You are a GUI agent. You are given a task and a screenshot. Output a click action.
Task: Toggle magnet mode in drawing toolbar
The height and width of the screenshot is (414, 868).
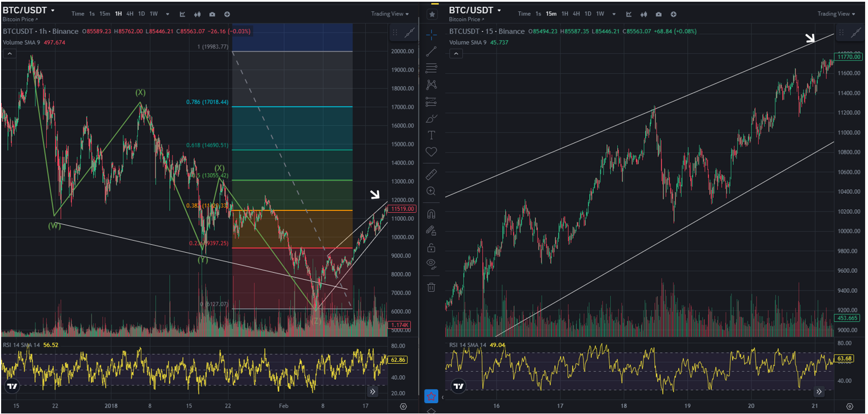[431, 214]
